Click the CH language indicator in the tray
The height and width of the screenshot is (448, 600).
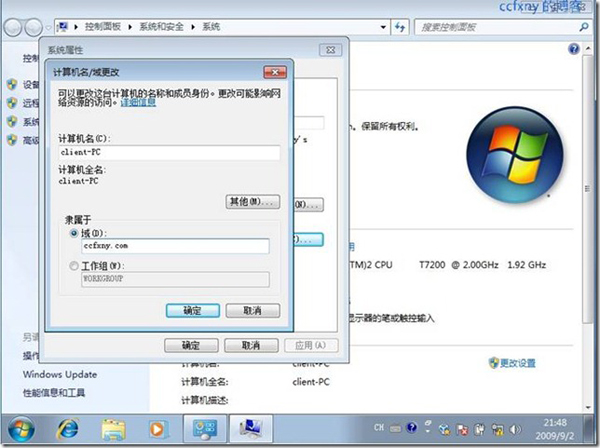(x=379, y=428)
